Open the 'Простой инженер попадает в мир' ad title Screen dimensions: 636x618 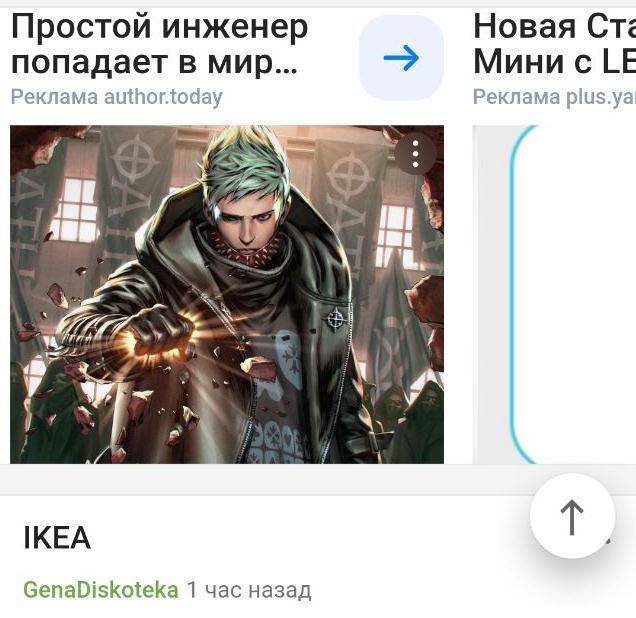click(159, 44)
